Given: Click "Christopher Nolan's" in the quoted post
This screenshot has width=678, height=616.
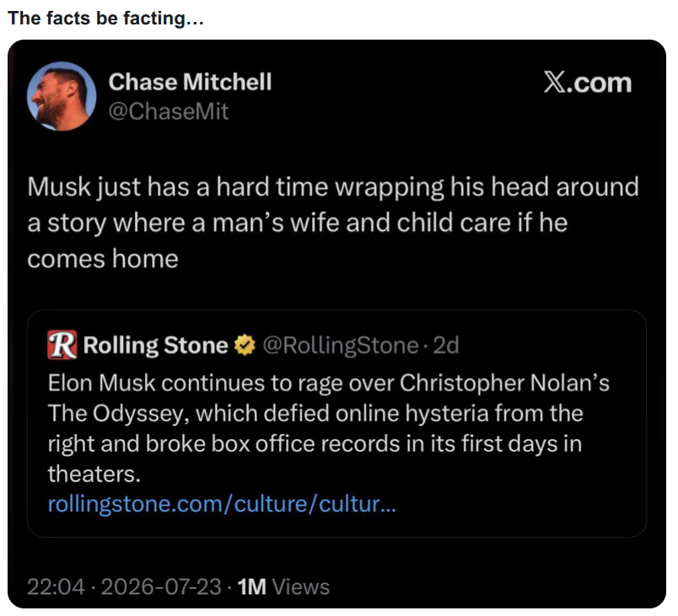Looking at the screenshot, I should click(504, 383).
